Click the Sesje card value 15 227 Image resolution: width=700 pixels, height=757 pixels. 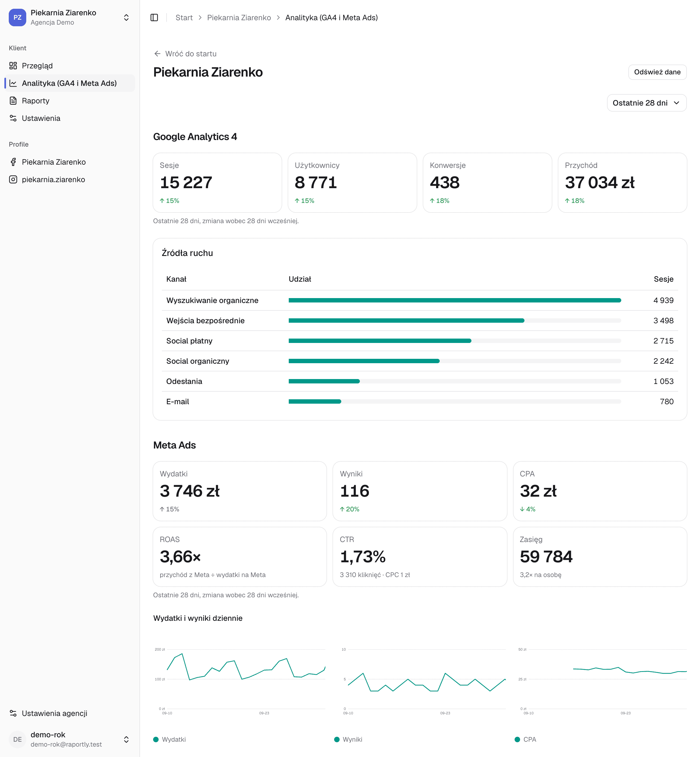(186, 183)
